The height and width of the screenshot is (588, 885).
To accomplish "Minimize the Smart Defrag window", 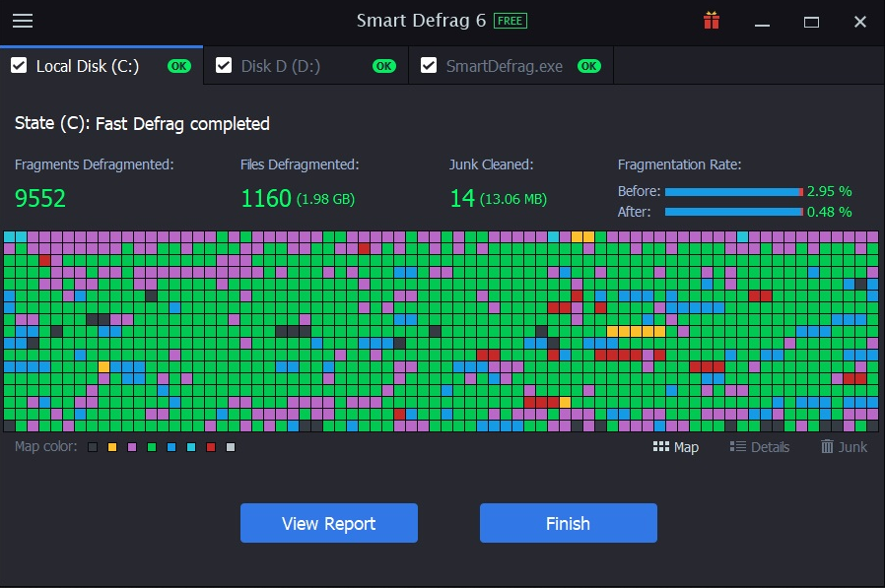I will tap(763, 25).
